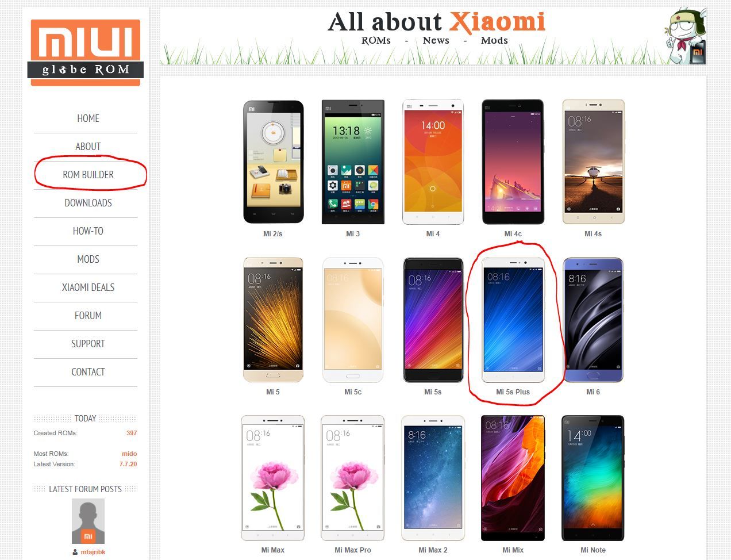Open the Mi Mix phone image
The image size is (731, 560).
point(513,478)
